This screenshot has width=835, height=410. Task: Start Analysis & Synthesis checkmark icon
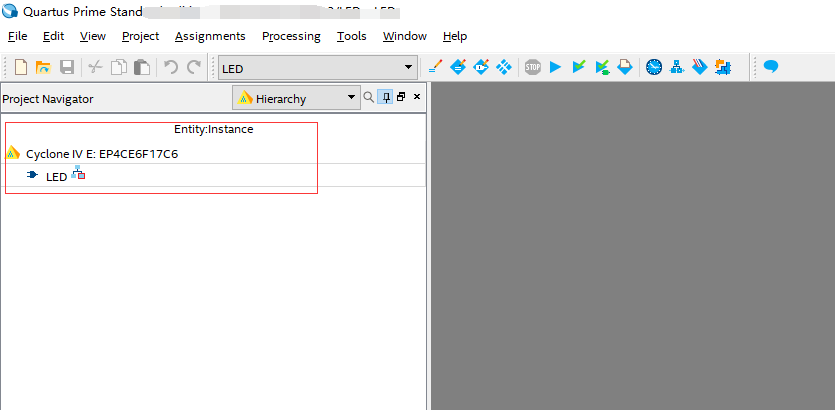click(579, 67)
